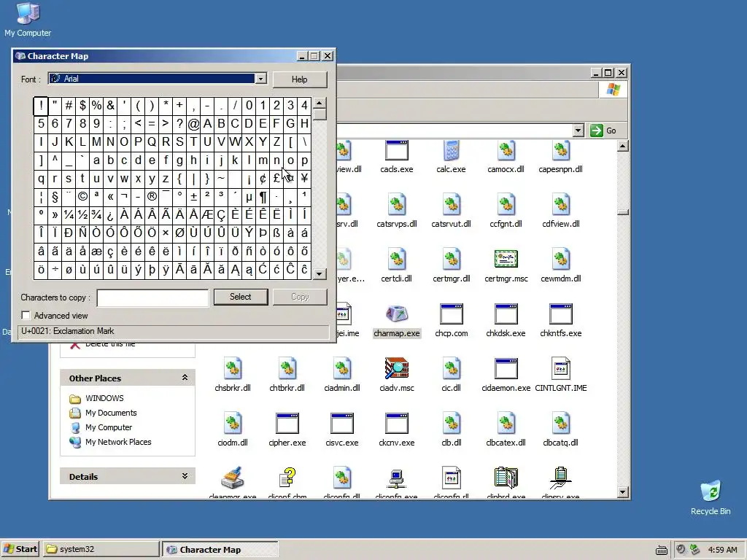
Task: Select chkntfs.exe file icon
Action: pos(561,314)
